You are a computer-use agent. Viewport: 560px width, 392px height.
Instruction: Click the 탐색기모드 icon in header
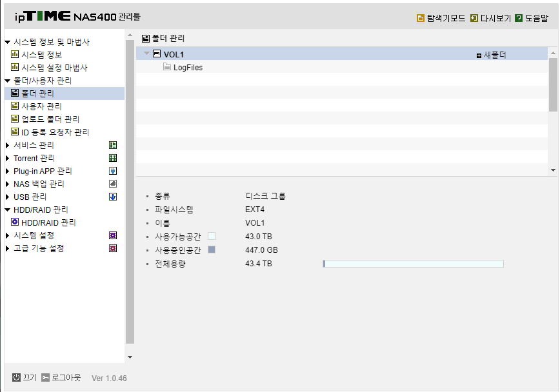(x=421, y=18)
